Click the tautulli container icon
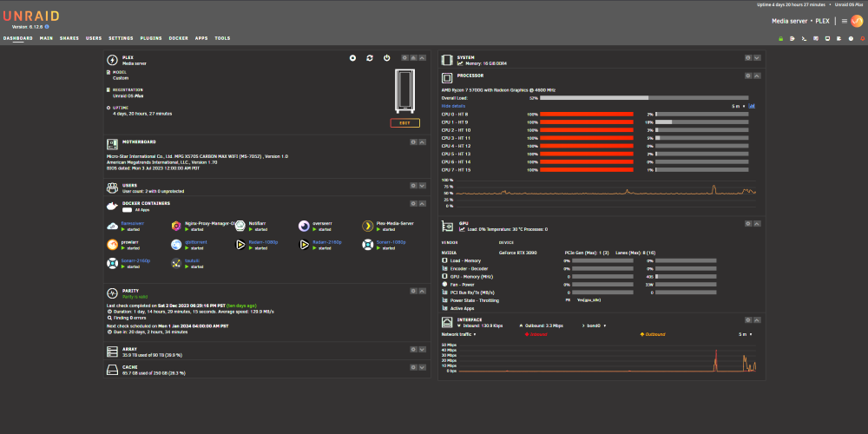The image size is (868, 434). pos(176,263)
